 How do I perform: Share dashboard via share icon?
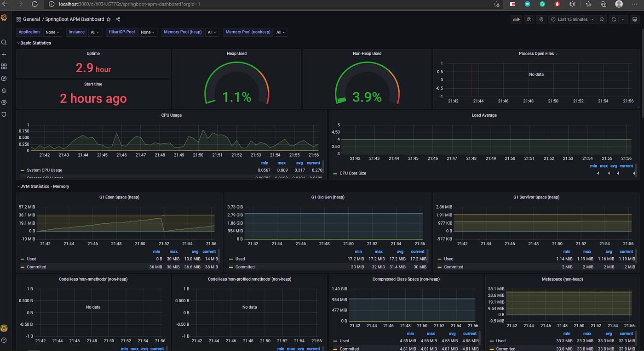118,19
